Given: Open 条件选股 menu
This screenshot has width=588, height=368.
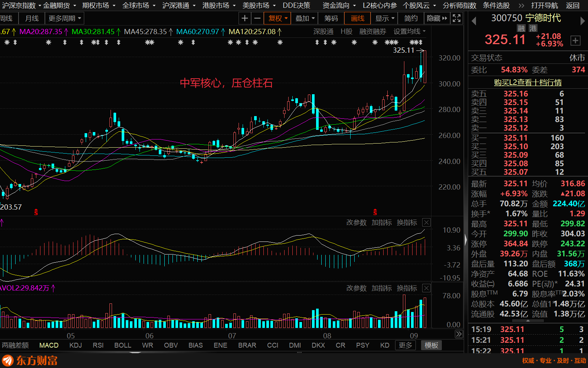Looking at the screenshot, I should [496, 6].
